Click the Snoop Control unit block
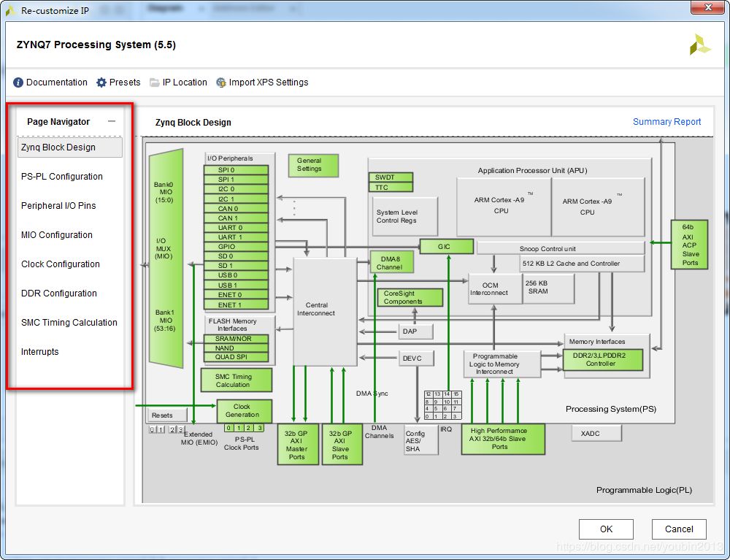This screenshot has width=730, height=560. (x=561, y=248)
